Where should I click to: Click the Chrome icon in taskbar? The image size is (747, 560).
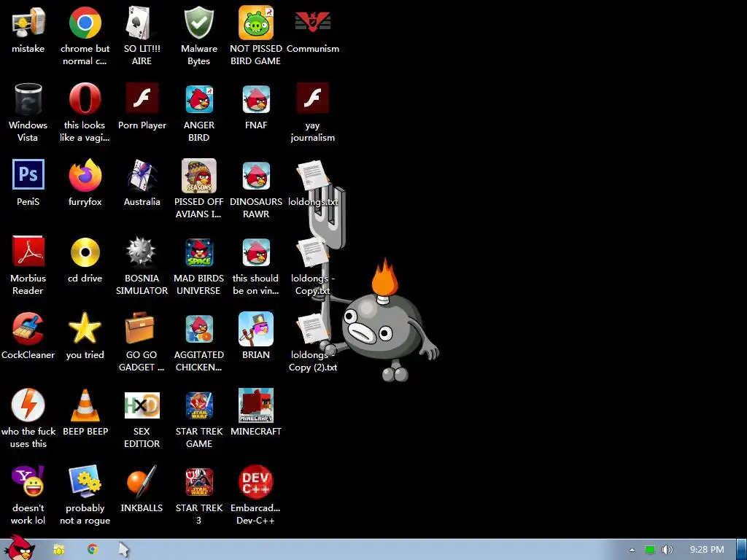(93, 549)
